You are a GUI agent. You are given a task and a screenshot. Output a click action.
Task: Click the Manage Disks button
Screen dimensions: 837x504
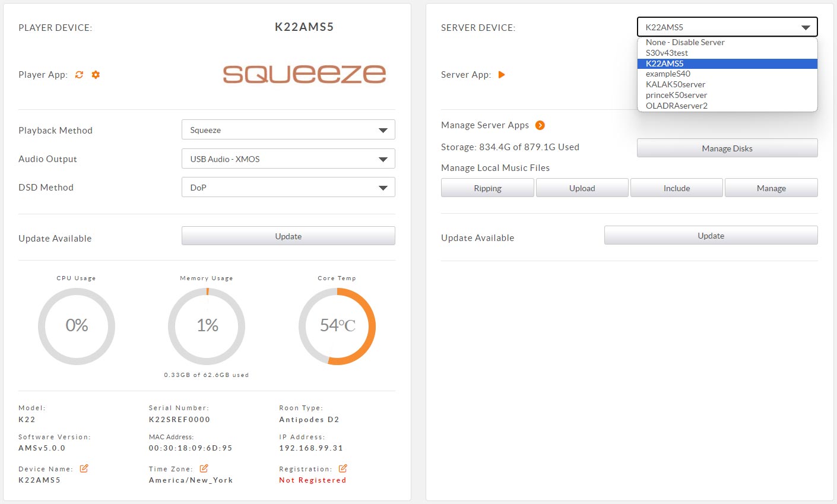tap(727, 148)
